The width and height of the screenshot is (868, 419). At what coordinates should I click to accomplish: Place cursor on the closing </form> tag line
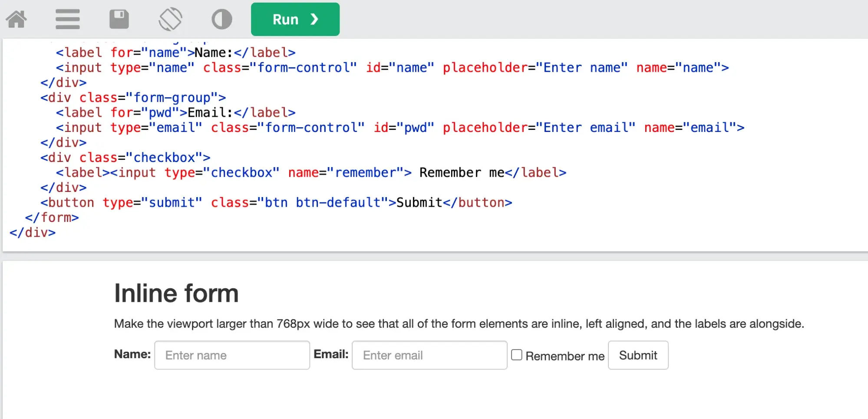point(52,218)
